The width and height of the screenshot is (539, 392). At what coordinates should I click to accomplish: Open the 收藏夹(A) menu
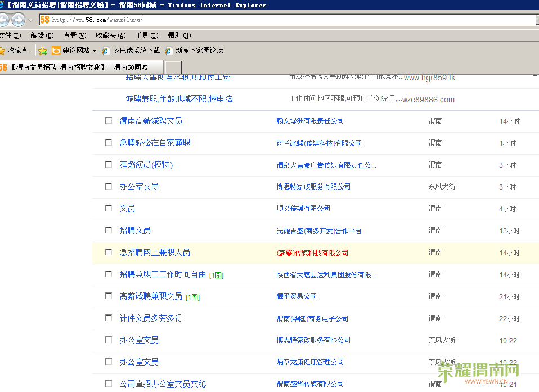(x=111, y=35)
